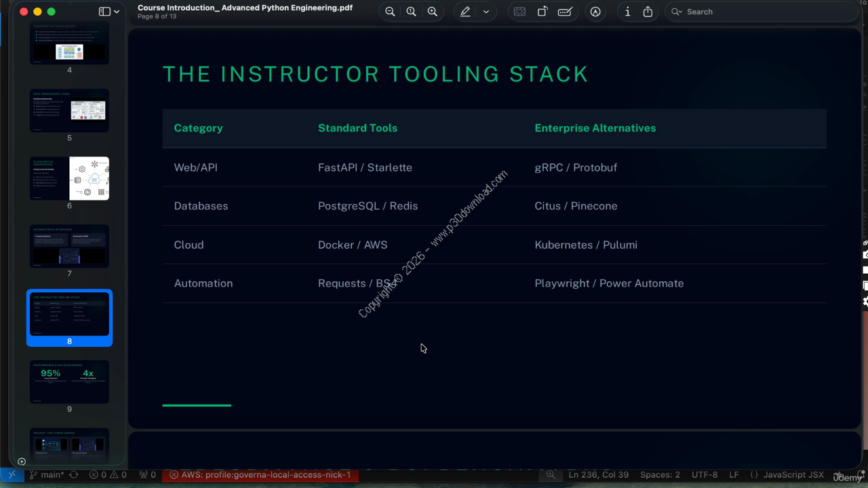Click the AWS profile governa-local-access-nick-1 status item
This screenshot has height=488, width=868.
260,475
